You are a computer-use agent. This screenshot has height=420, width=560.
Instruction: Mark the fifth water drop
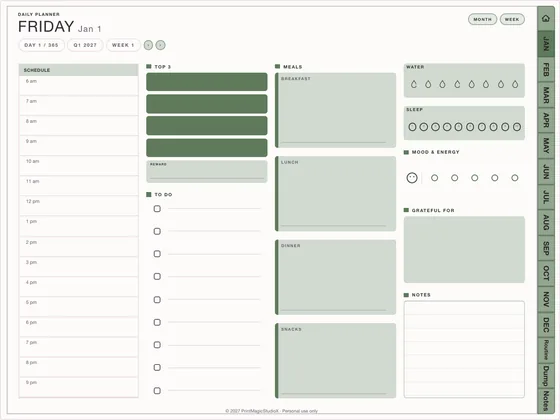click(x=471, y=84)
